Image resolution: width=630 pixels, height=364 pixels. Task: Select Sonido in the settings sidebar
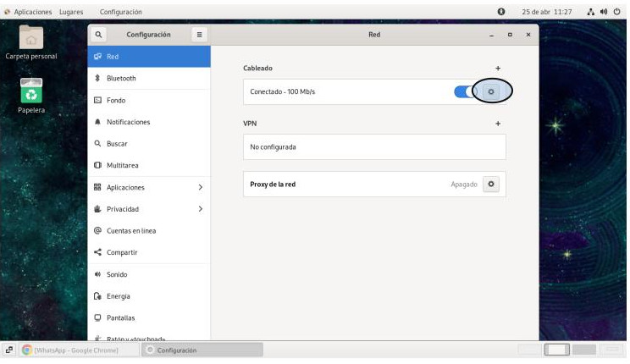point(117,274)
